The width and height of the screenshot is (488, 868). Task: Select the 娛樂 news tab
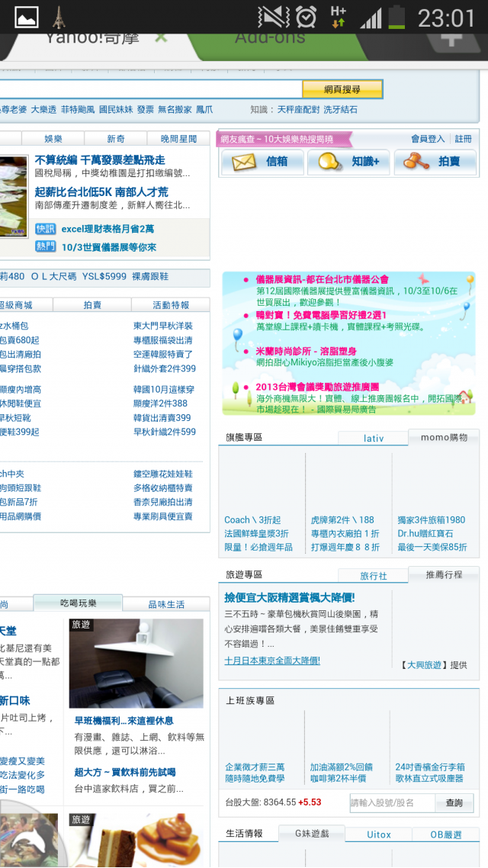tap(53, 139)
